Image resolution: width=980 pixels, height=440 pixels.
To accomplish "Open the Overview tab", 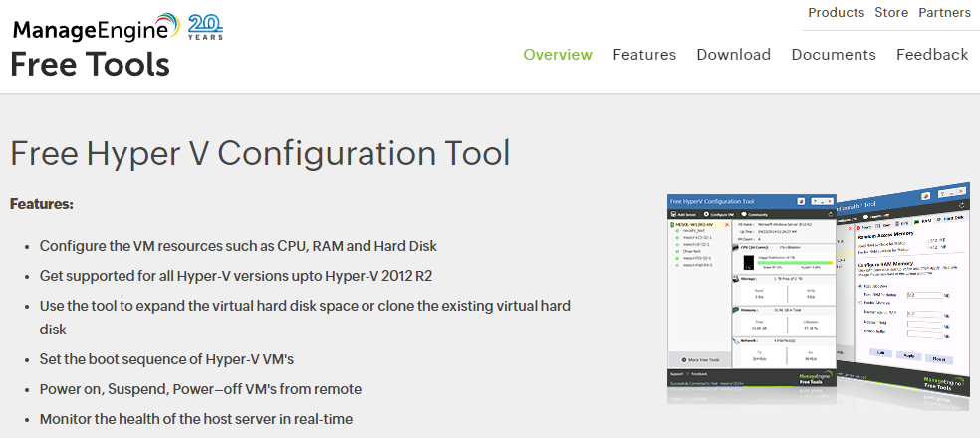I will pos(558,55).
